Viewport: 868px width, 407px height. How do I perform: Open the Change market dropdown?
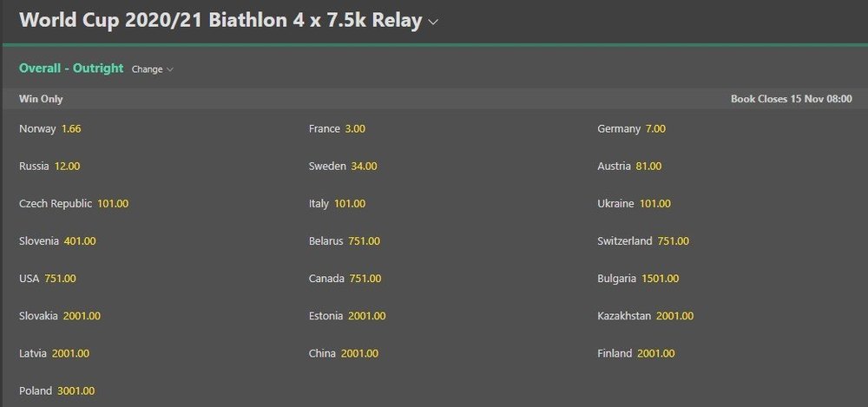152,69
